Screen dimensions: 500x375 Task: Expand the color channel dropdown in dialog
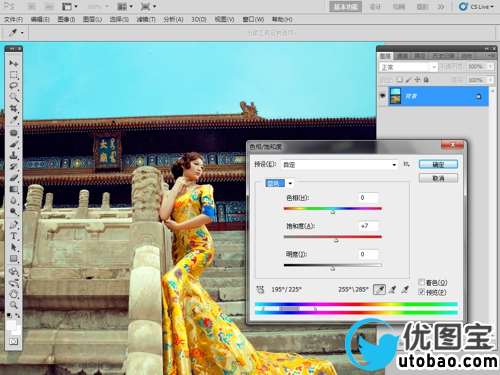[279, 183]
